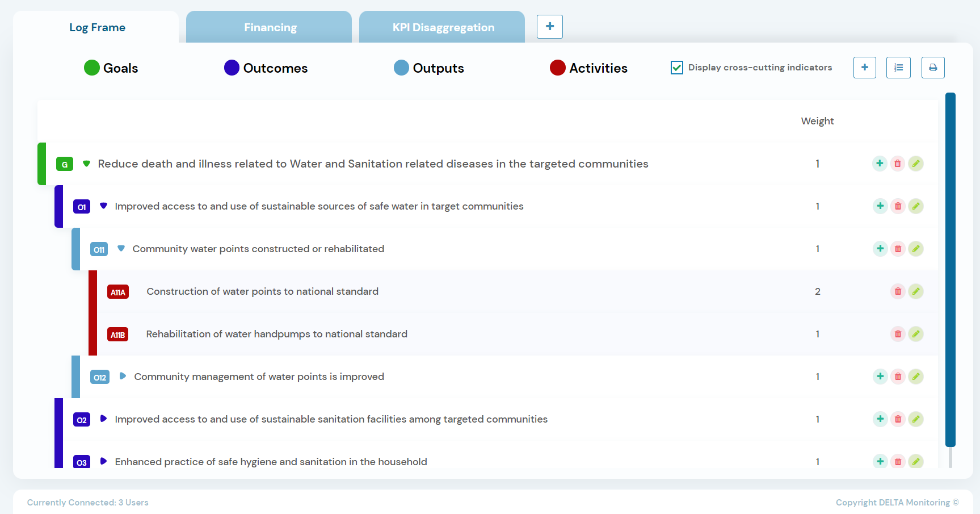The height and width of the screenshot is (514, 980).
Task: Edit output O12 Community management row
Action: pyautogui.click(x=916, y=377)
